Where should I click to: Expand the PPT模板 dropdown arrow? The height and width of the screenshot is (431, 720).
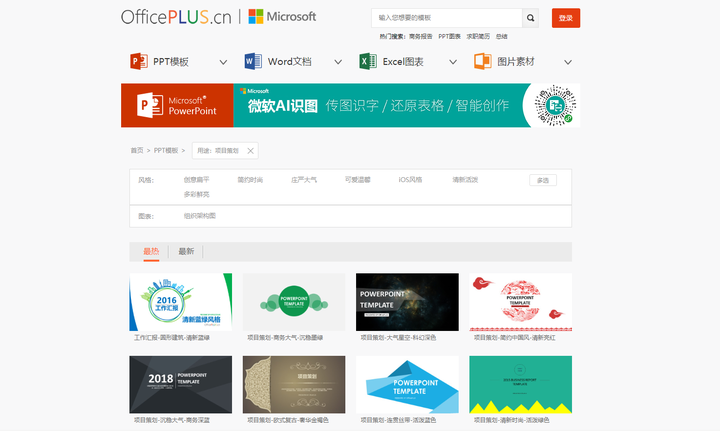coord(223,62)
